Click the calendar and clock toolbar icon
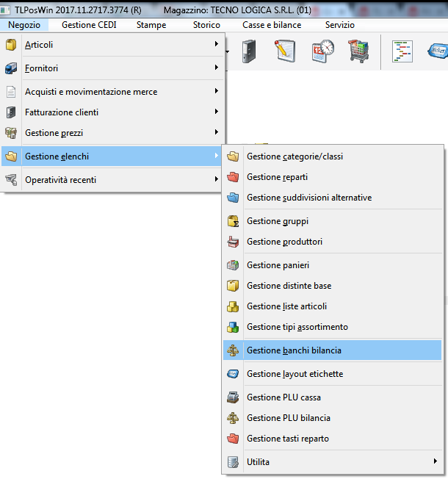 [x=322, y=51]
